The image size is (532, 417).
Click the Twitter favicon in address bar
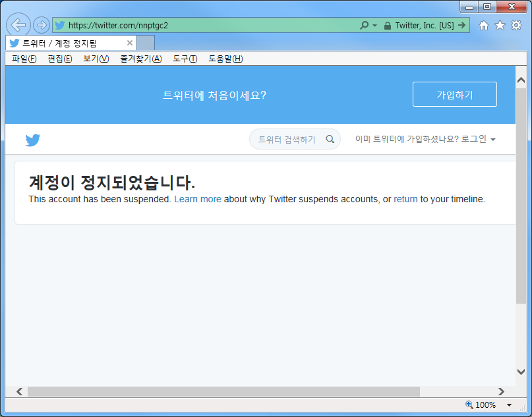pyautogui.click(x=60, y=26)
